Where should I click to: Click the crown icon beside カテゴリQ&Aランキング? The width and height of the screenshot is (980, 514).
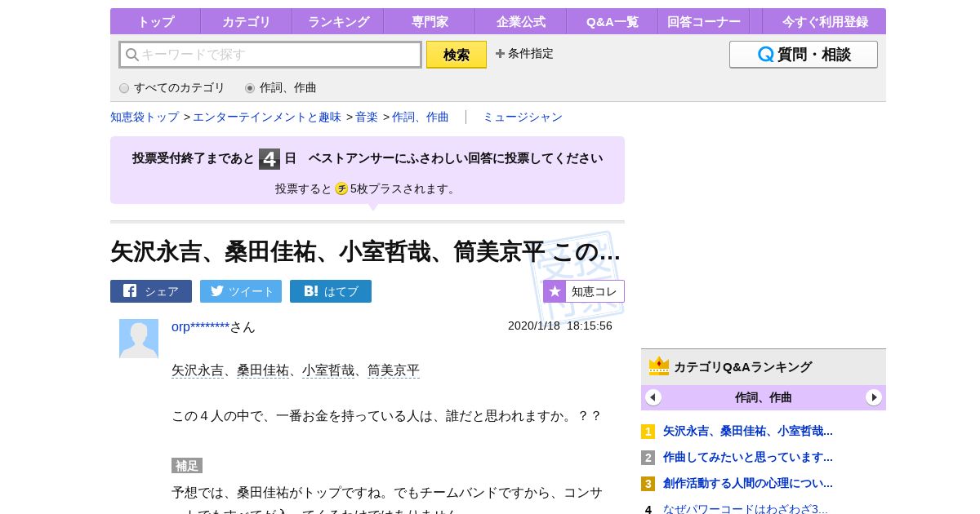(x=659, y=366)
